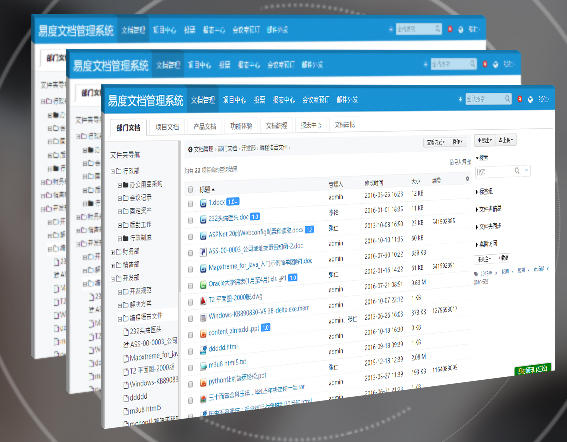Click the green spreadsheet icon for Oracle file
The height and width of the screenshot is (442, 567).
click(x=203, y=285)
